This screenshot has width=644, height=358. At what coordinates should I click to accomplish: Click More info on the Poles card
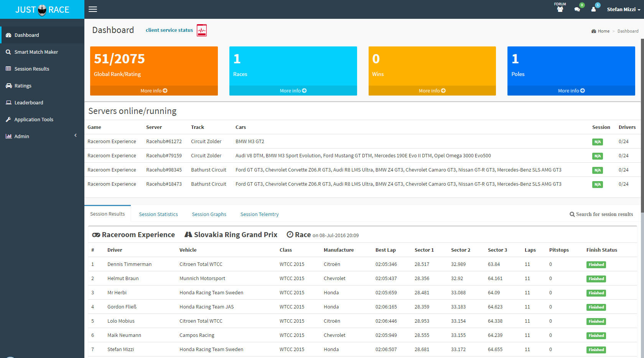coord(571,91)
